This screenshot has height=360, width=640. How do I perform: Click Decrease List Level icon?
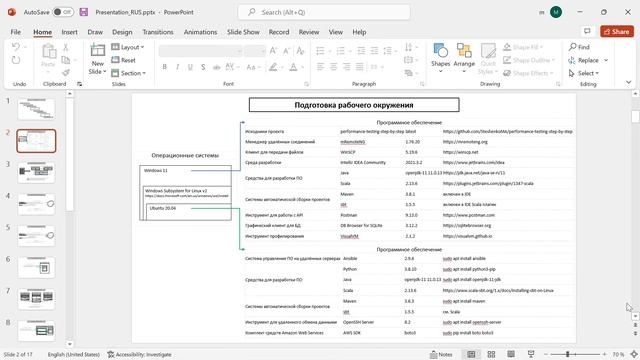pos(361,51)
